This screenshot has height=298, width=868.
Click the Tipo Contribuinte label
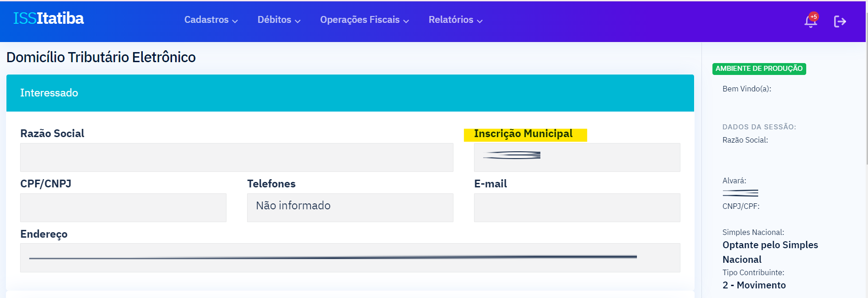tap(753, 272)
